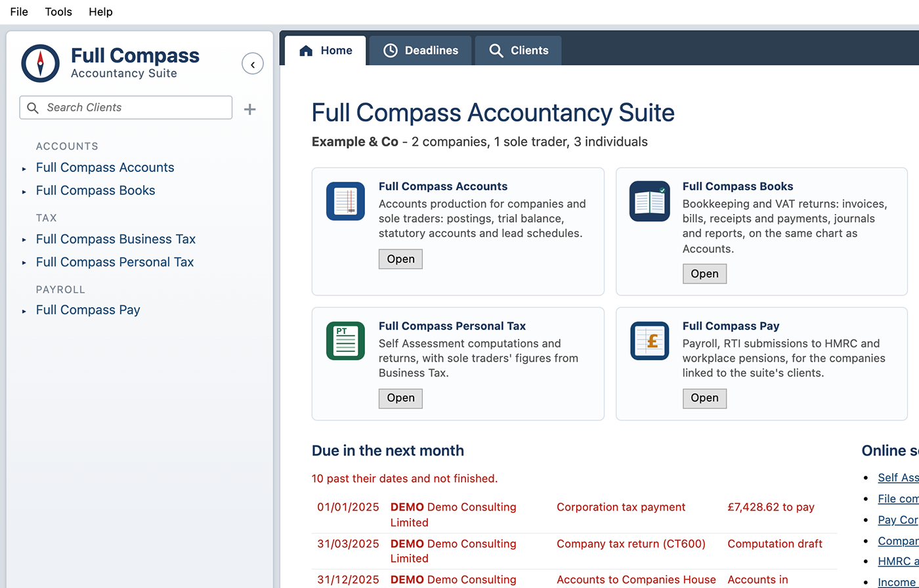This screenshot has height=588, width=919.
Task: Click the 'Accounts to Companies House' entry
Action: point(636,580)
